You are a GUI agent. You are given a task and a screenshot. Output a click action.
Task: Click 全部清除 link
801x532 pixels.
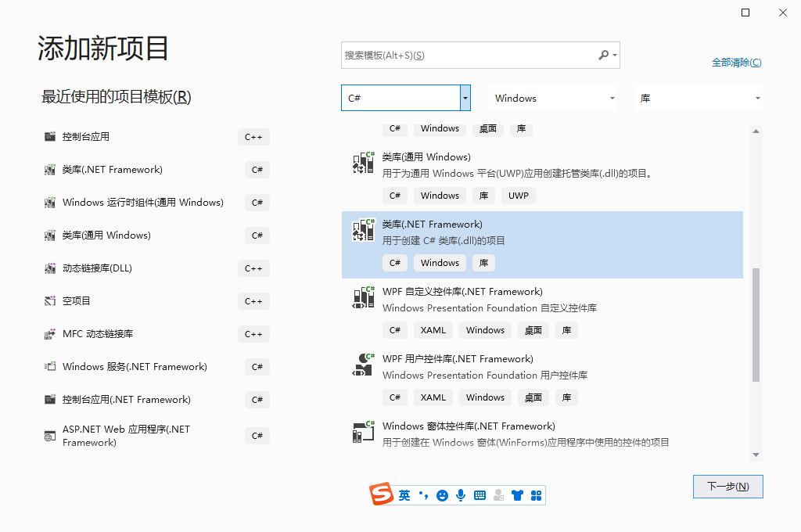coord(737,63)
